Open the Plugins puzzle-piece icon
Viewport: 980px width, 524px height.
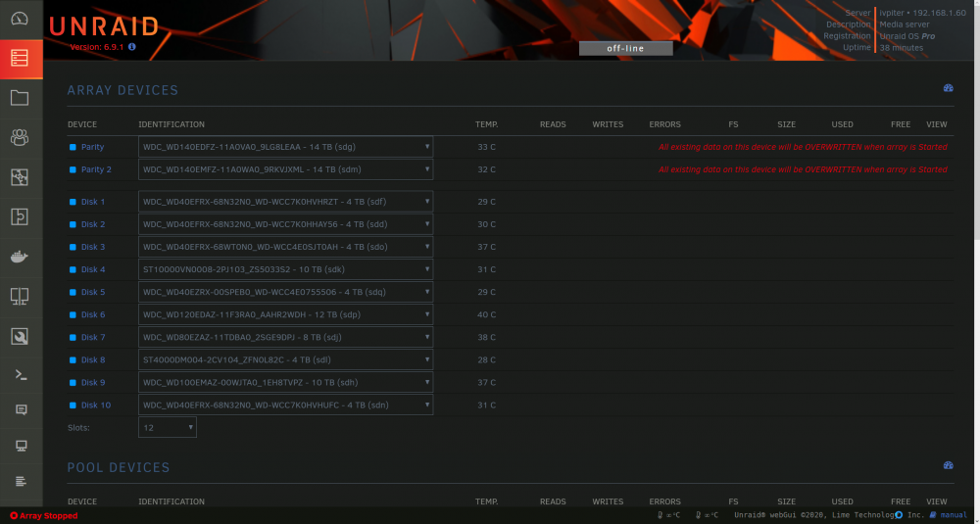pos(20,216)
